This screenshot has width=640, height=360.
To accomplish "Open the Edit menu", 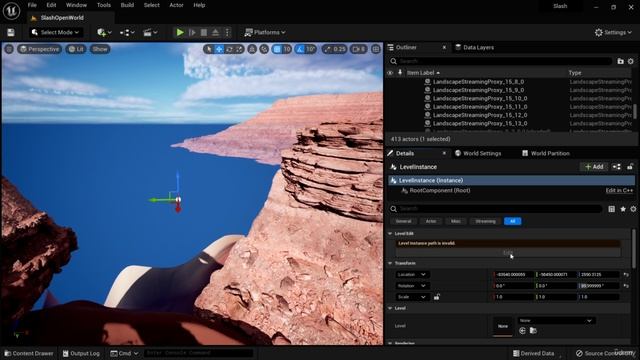I will point(51,5).
